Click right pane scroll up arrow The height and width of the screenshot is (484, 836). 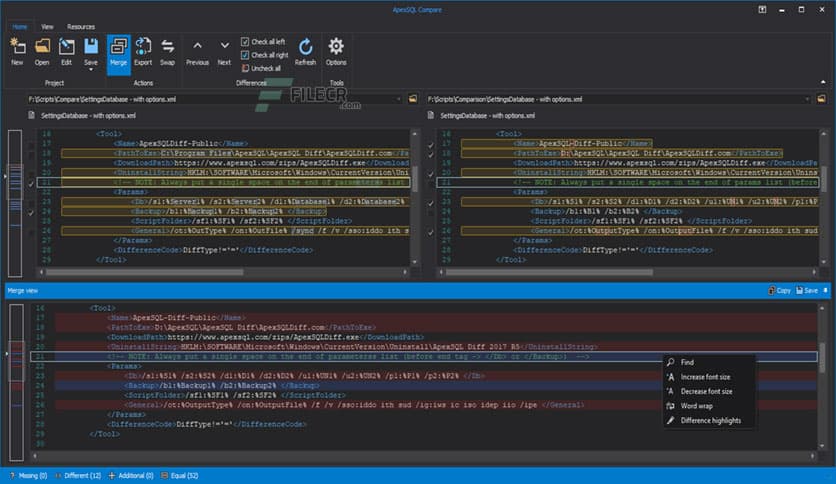point(823,134)
